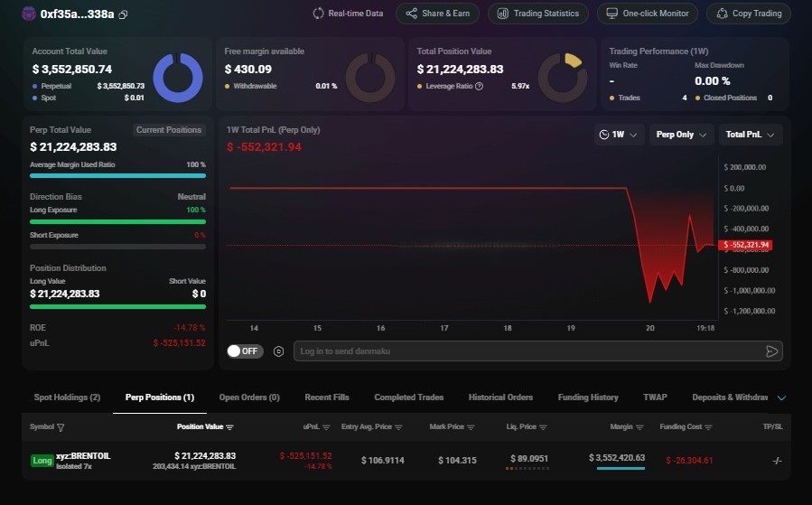The width and height of the screenshot is (812, 505).
Task: Sort by Funding Cost column icon
Action: [x=708, y=427]
